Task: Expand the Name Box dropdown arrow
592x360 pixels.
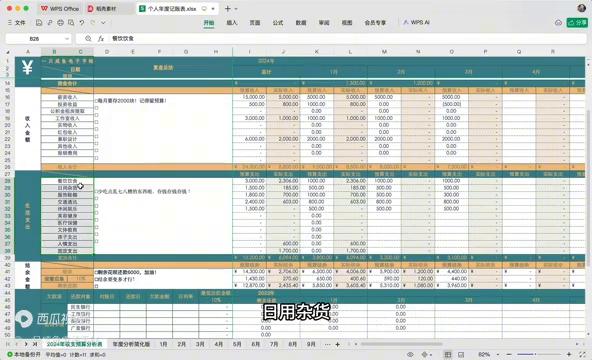Action: [x=67, y=38]
